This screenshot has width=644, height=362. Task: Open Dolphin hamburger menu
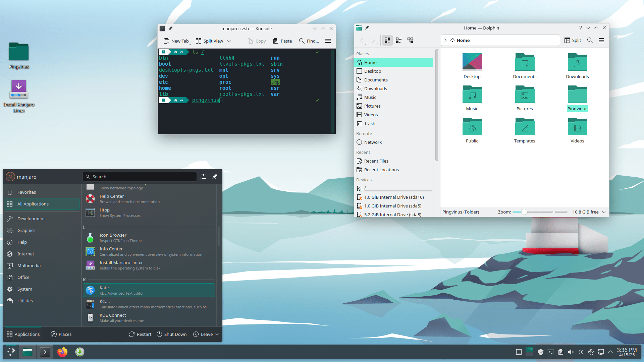pyautogui.click(x=601, y=40)
